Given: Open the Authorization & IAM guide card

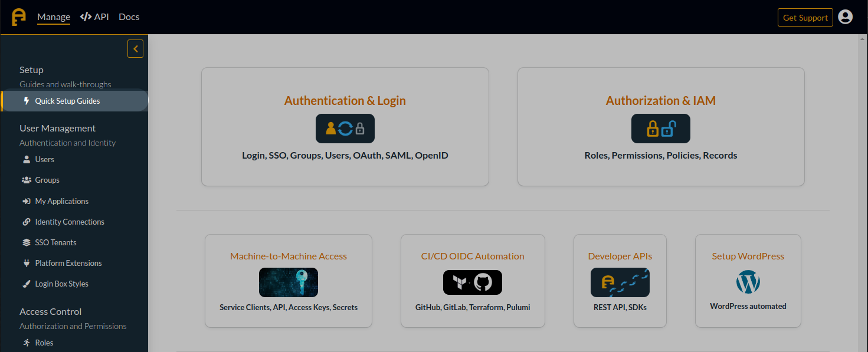Looking at the screenshot, I should pos(660,127).
